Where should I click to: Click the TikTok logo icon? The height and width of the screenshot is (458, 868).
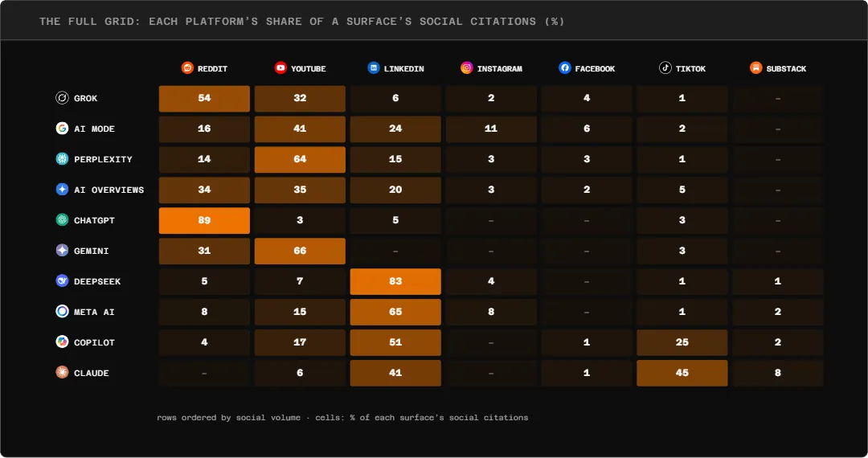click(665, 67)
